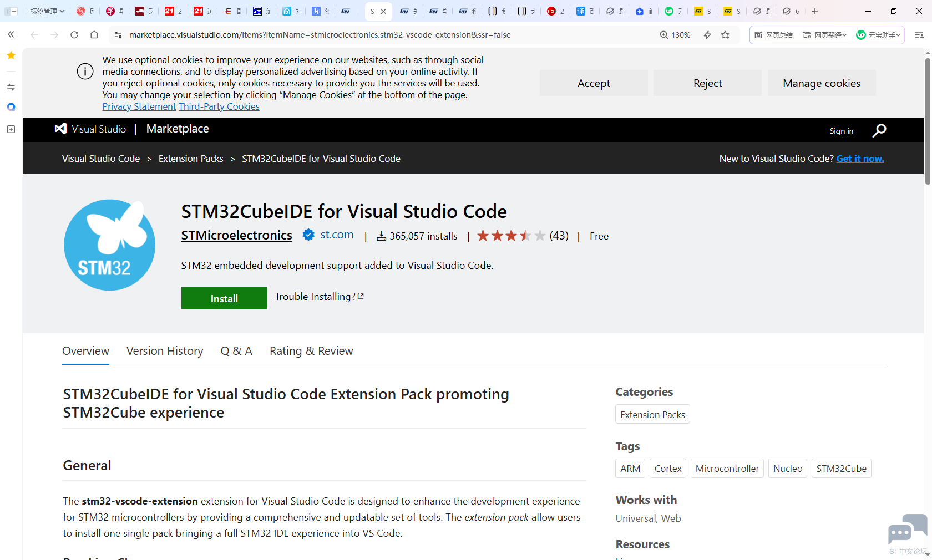The image size is (932, 560).
Task: Click the star rating with 43 reviews
Action: click(523, 236)
